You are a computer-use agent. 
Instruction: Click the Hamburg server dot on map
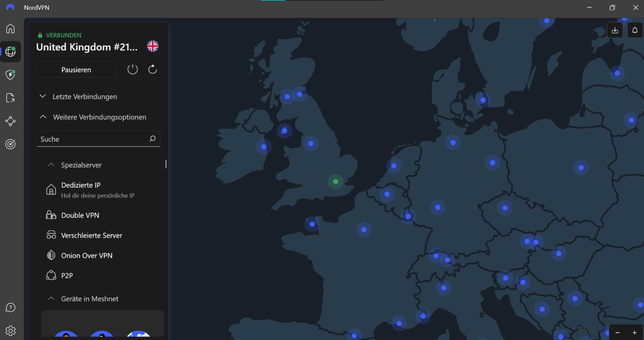pos(453,143)
